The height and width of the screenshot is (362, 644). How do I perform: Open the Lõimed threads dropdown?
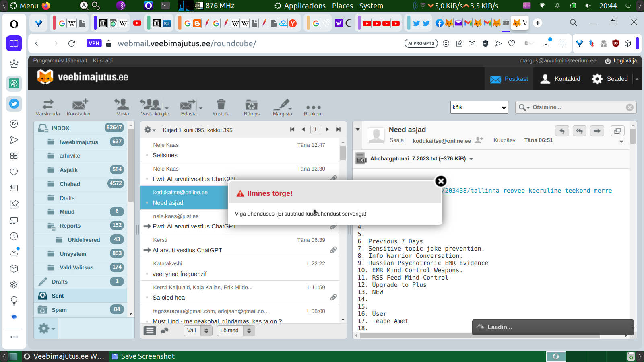236,331
